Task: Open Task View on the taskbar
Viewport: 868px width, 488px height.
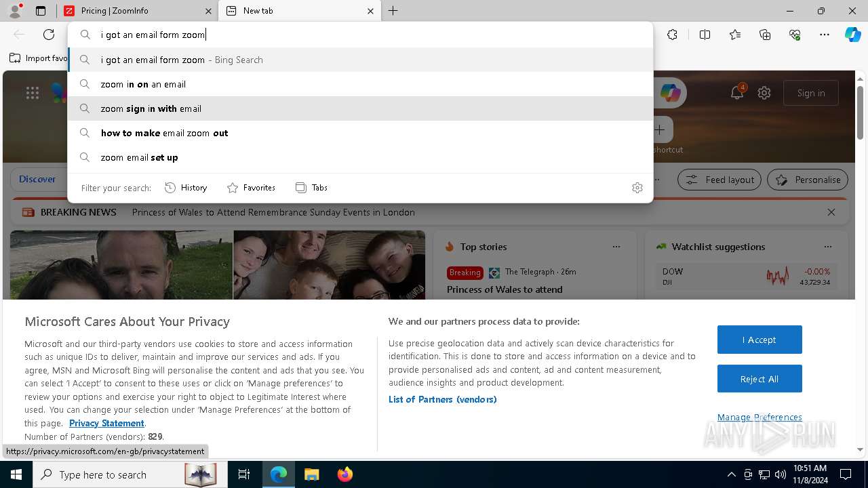Action: (244, 474)
